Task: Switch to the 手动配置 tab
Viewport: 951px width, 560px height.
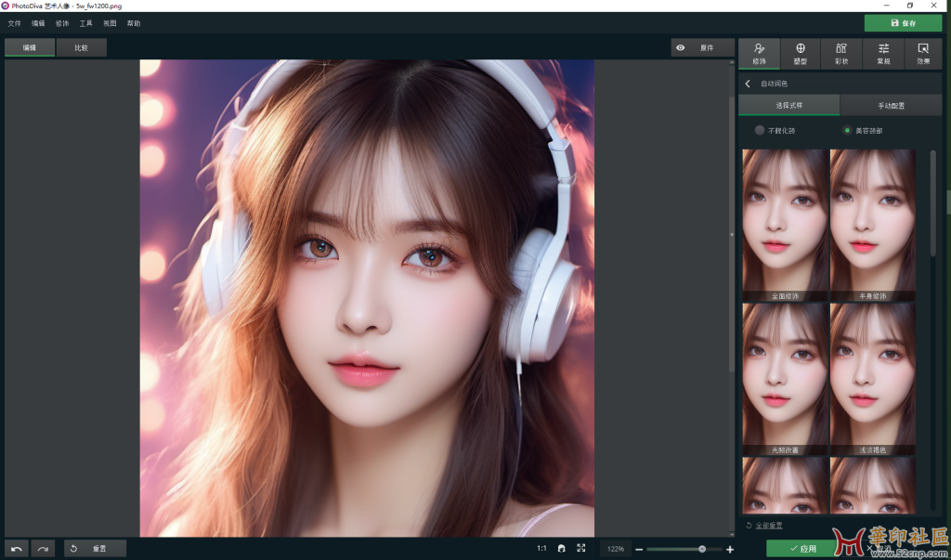Action: pyautogui.click(x=891, y=105)
